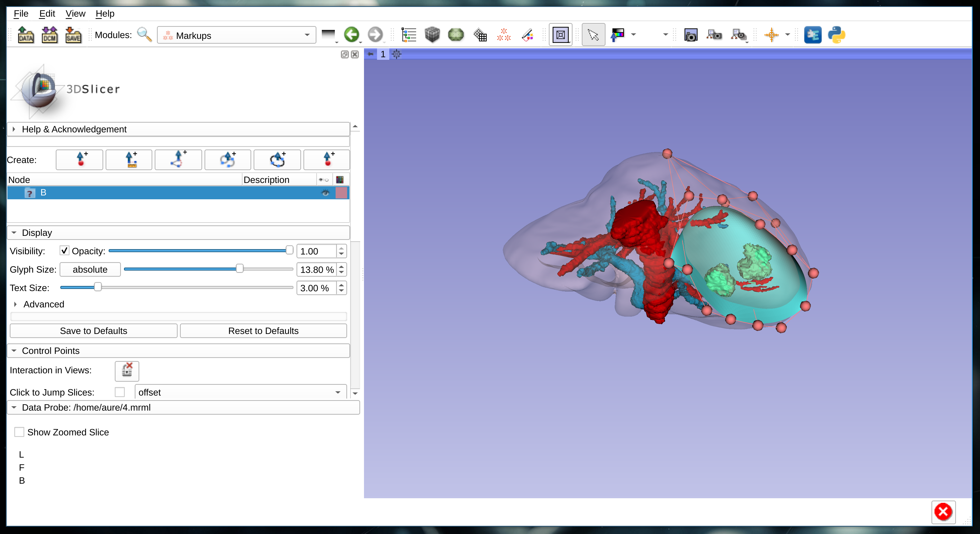This screenshot has width=980, height=534.
Task: Create a new fiducial point markup
Action: pyautogui.click(x=79, y=160)
